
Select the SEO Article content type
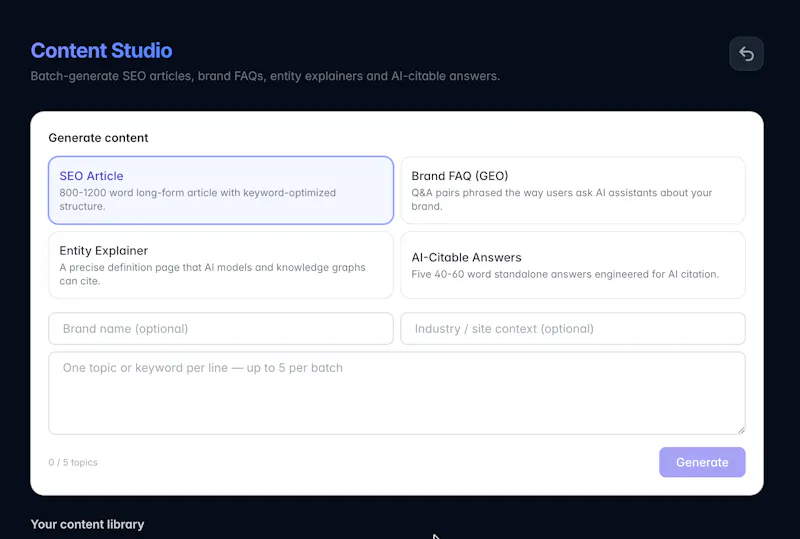(221, 190)
